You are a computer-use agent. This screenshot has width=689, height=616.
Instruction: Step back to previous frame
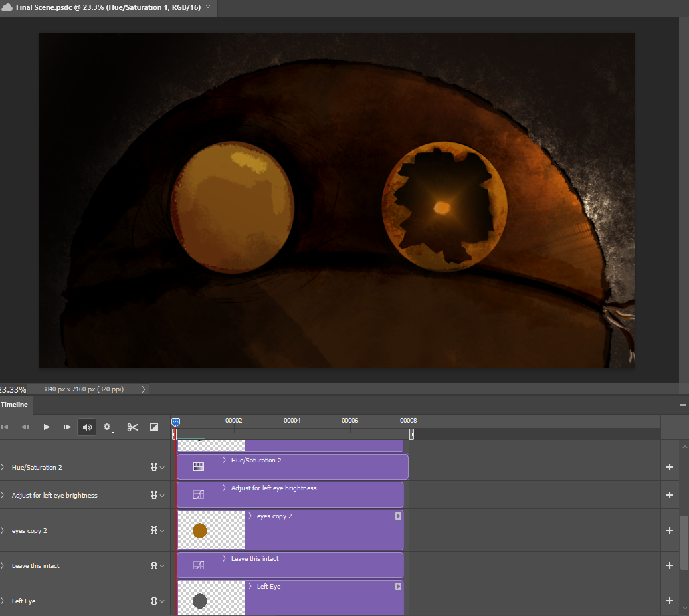click(x=25, y=427)
